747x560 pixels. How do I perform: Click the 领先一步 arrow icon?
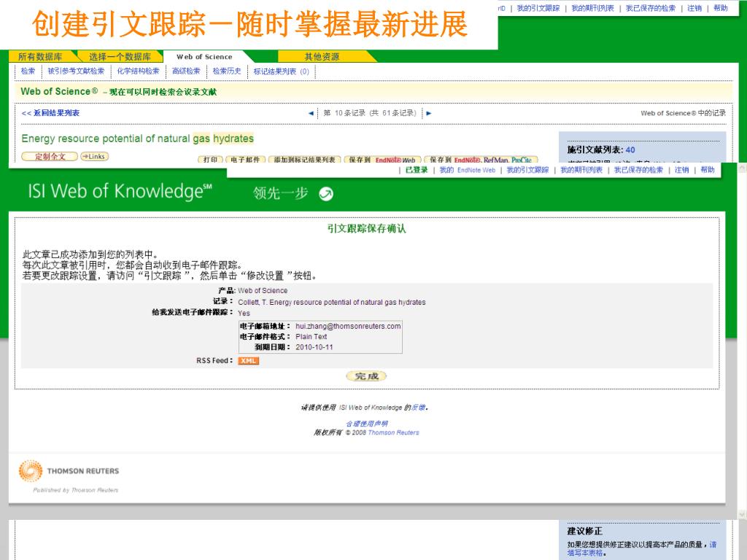(326, 194)
